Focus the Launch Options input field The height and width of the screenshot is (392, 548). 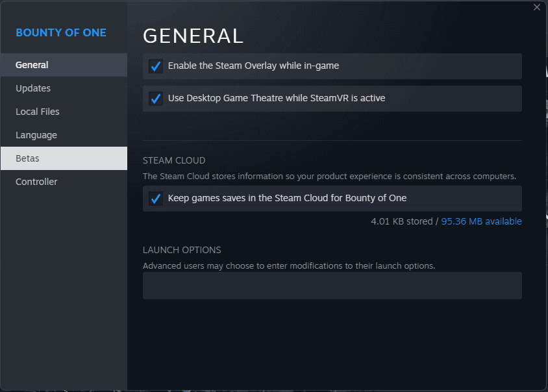coord(332,286)
